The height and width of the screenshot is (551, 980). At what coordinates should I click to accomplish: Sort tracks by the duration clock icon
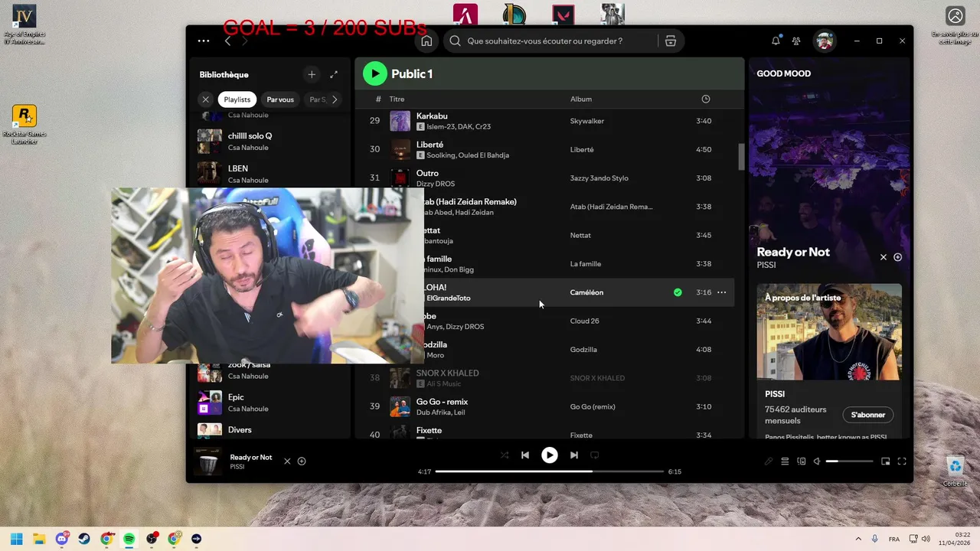[x=705, y=99]
